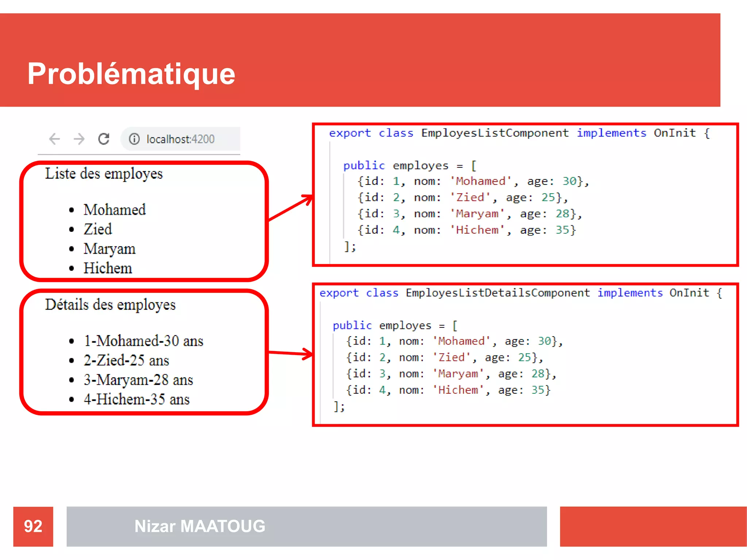Focus the localhost:4200 address bar
The height and width of the screenshot is (560, 747).
coord(181,139)
